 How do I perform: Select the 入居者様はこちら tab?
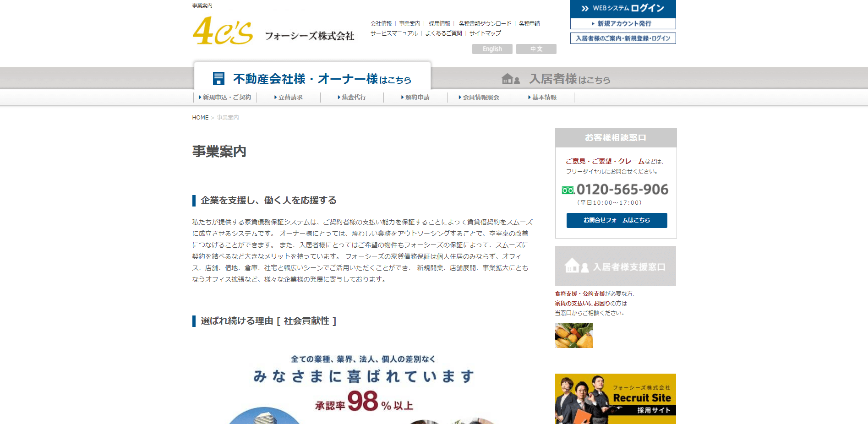[555, 79]
